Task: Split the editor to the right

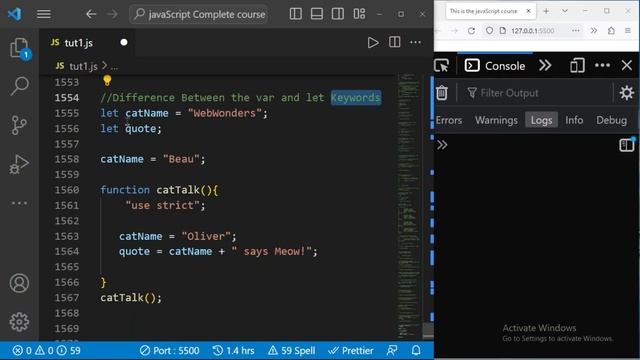Action: point(394,42)
